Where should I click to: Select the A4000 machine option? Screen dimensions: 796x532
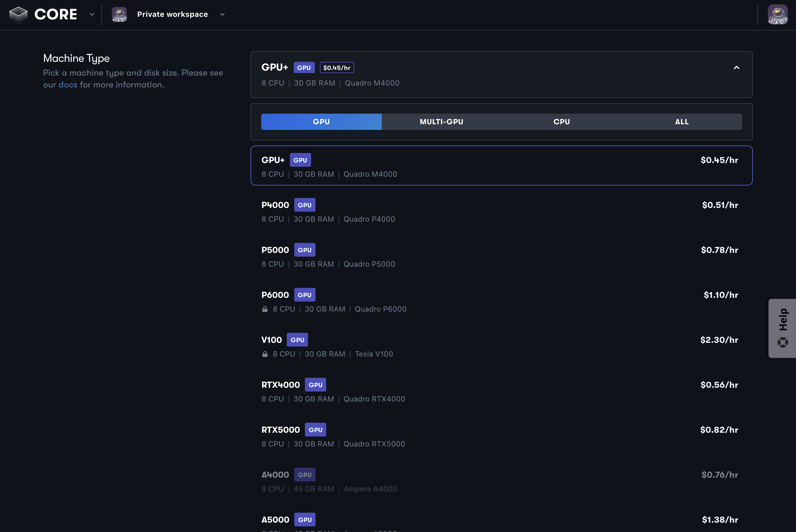501,480
